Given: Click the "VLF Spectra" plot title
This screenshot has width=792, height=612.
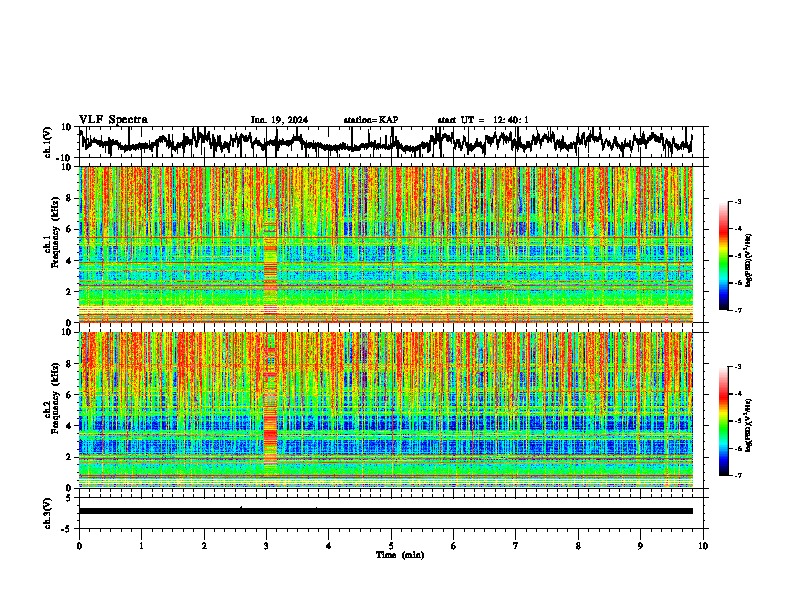Looking at the screenshot, I should [113, 120].
